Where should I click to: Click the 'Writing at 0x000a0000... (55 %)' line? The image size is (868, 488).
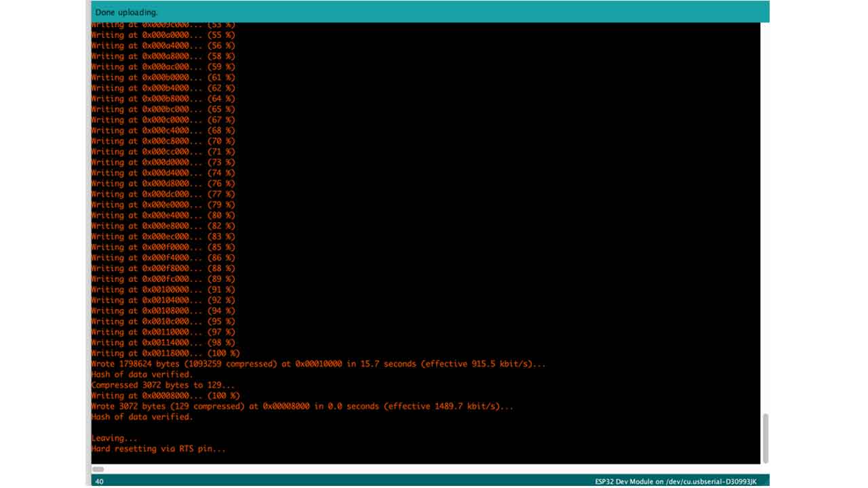(x=163, y=35)
